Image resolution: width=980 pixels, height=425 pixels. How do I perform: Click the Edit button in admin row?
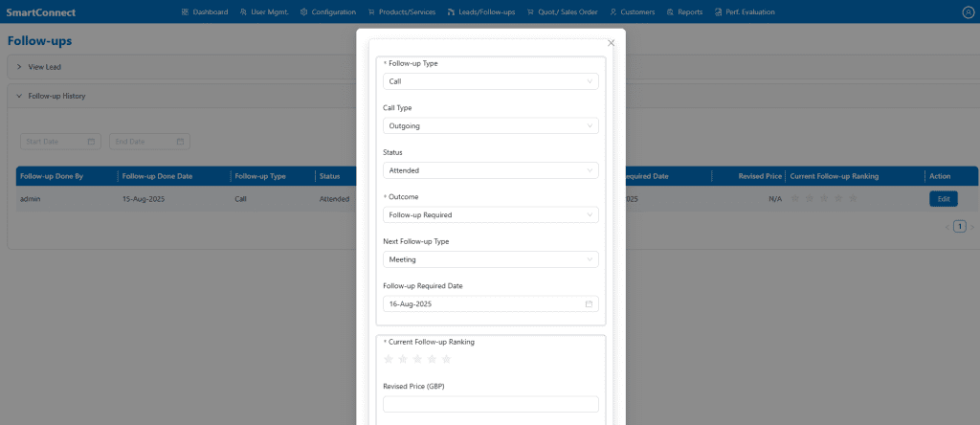click(x=943, y=199)
